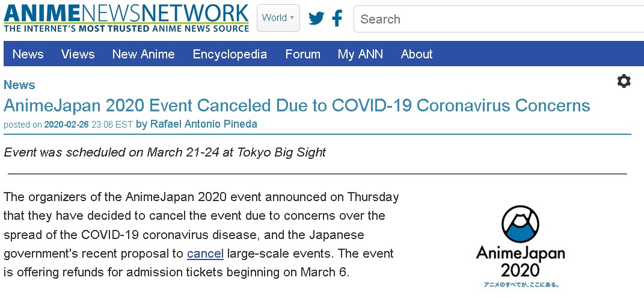Click the News section link above headline

(x=19, y=85)
